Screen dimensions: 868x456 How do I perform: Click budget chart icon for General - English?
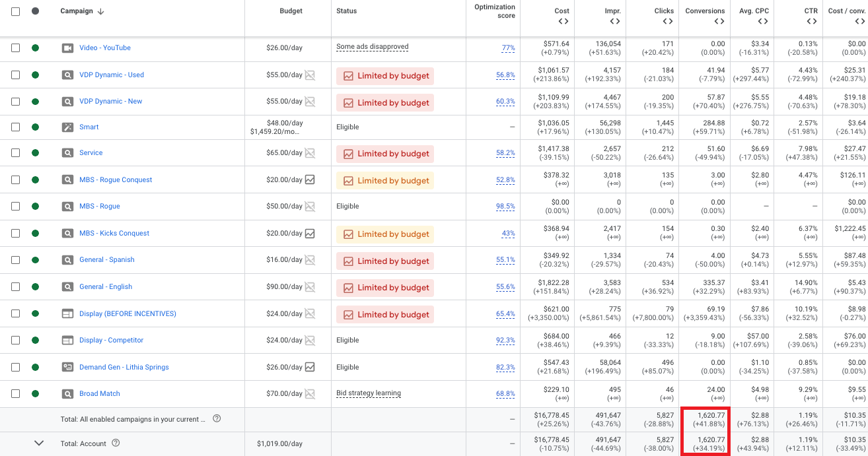click(x=310, y=286)
